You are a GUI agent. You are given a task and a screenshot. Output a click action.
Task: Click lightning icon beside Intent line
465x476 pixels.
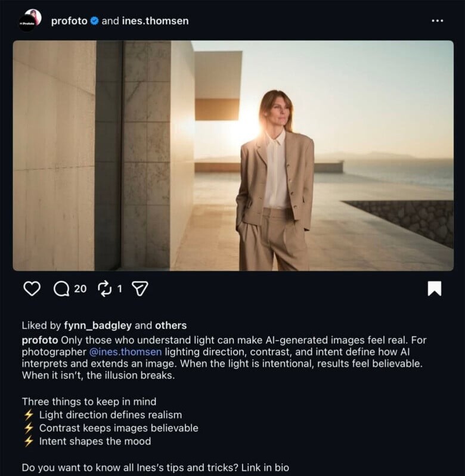coord(28,441)
